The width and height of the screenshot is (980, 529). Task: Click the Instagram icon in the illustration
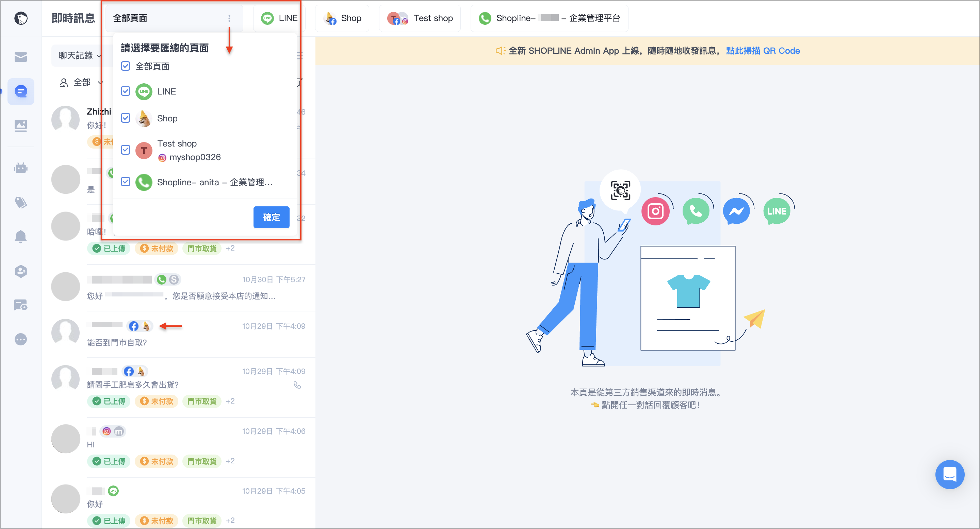pos(655,211)
